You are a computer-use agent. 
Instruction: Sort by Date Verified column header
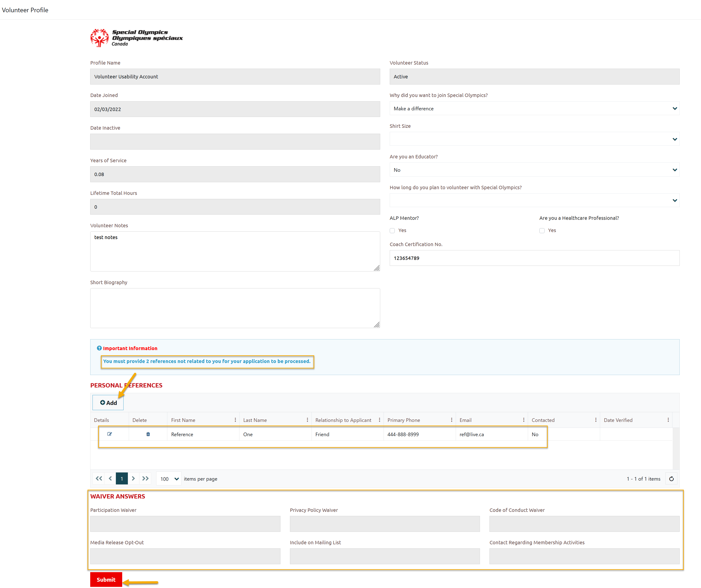[x=618, y=420]
